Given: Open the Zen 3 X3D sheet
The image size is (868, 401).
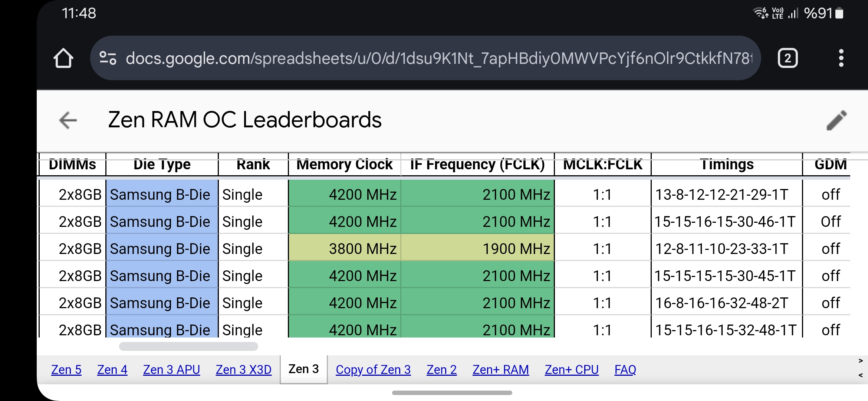Looking at the screenshot, I should (x=243, y=370).
